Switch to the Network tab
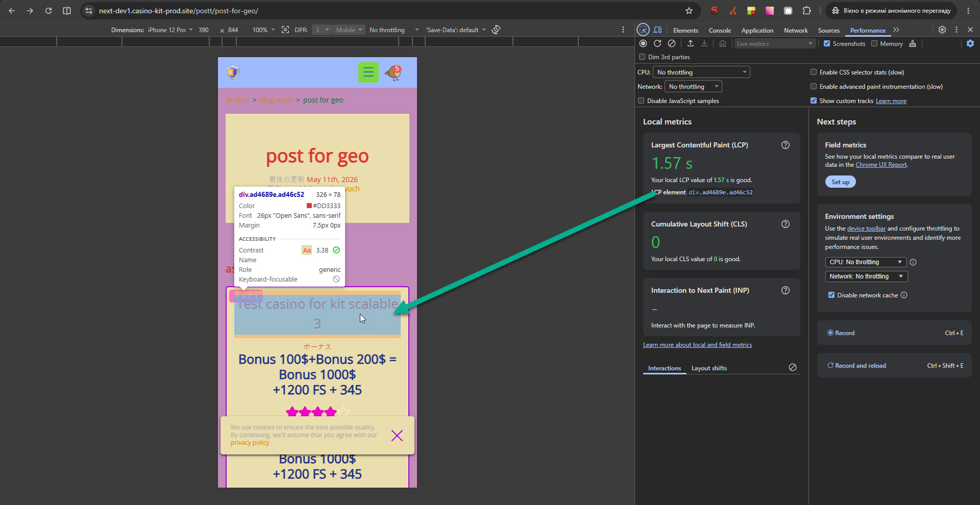This screenshot has height=505, width=980. pos(796,30)
